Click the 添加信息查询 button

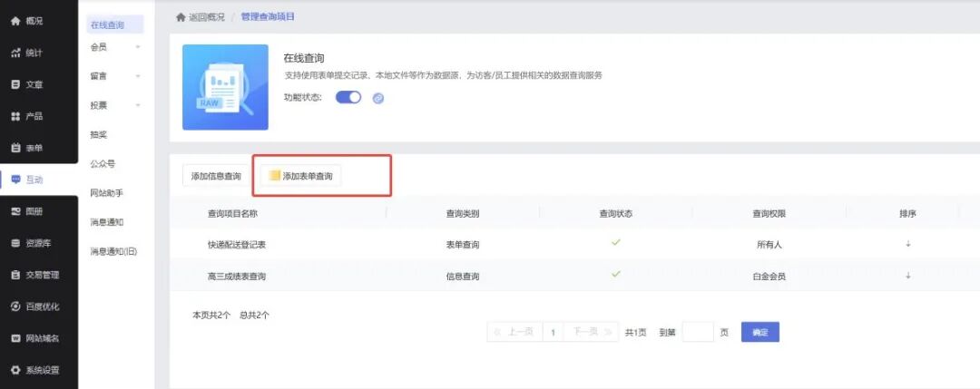tap(216, 176)
